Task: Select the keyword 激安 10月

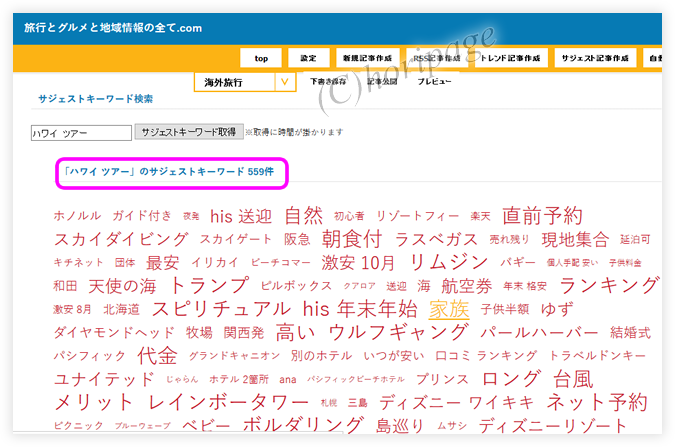Action: click(x=358, y=262)
